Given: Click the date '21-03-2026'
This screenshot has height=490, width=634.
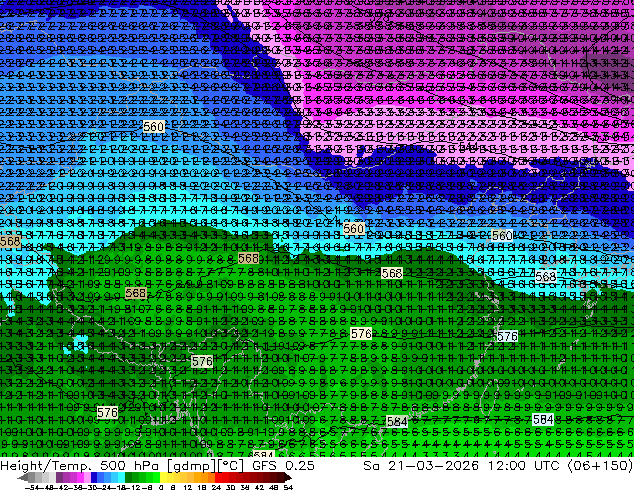Looking at the screenshot, I should (x=433, y=466).
